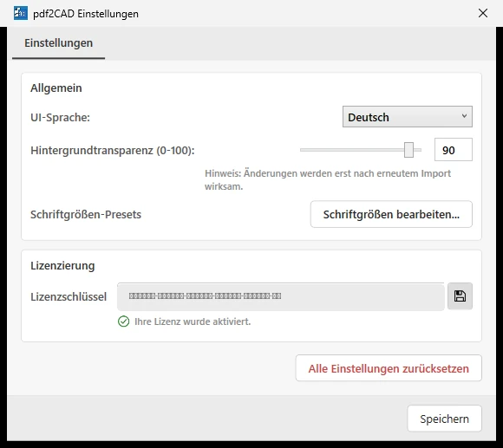
Task: Click the 'Schriftgrößen-Presets' label
Action: pos(86,214)
